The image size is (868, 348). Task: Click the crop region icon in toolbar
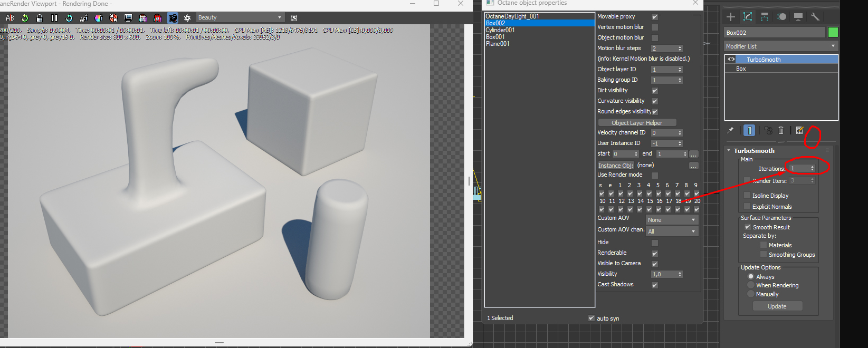tap(143, 18)
